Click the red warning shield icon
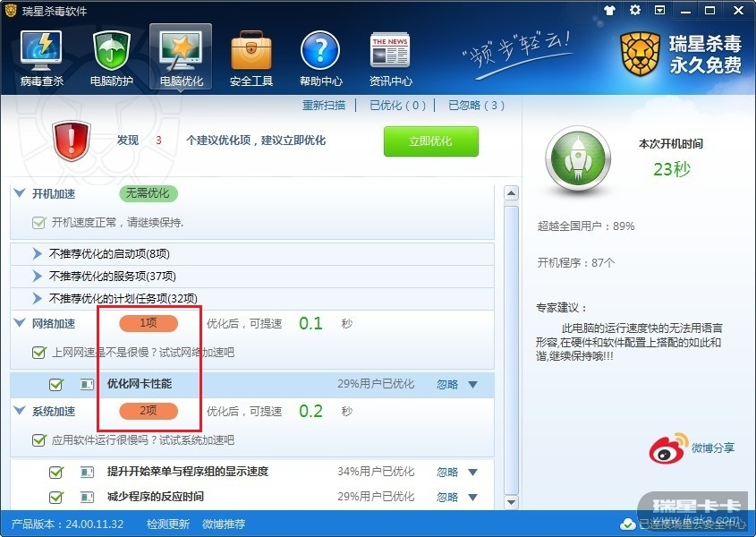This screenshot has height=537, width=756. [72, 140]
